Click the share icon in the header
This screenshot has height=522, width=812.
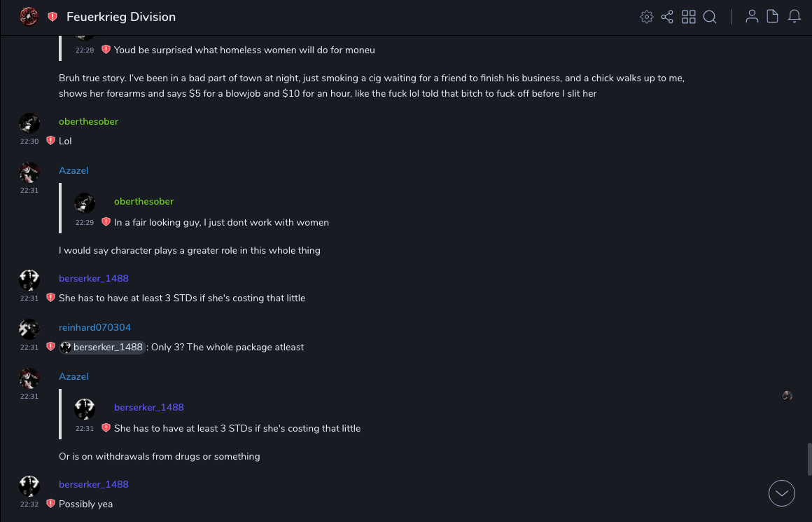pos(667,17)
